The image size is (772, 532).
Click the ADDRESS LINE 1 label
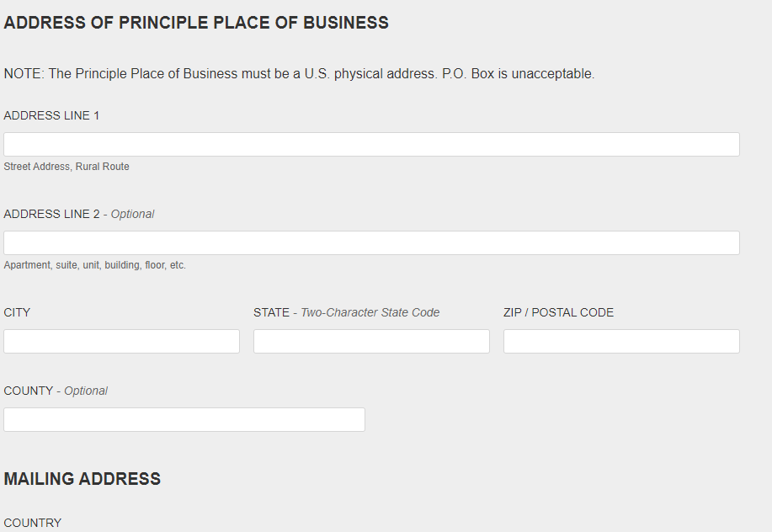[x=51, y=115]
